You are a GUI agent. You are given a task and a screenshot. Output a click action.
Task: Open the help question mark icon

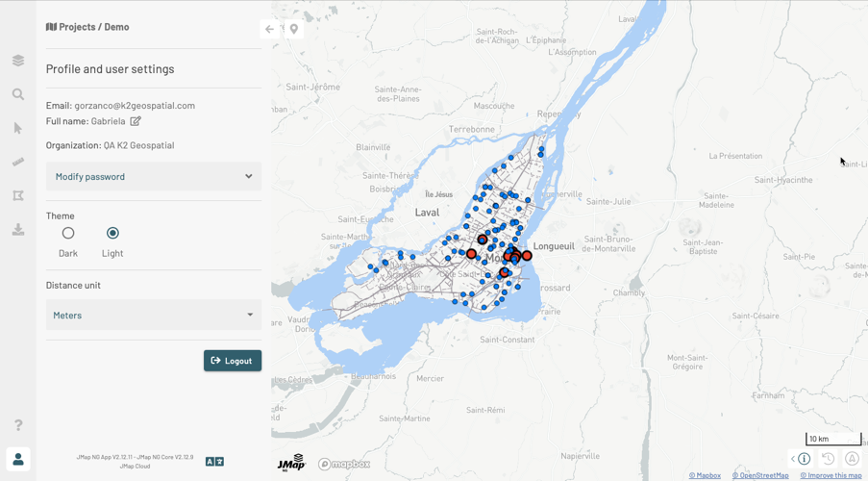tap(18, 425)
